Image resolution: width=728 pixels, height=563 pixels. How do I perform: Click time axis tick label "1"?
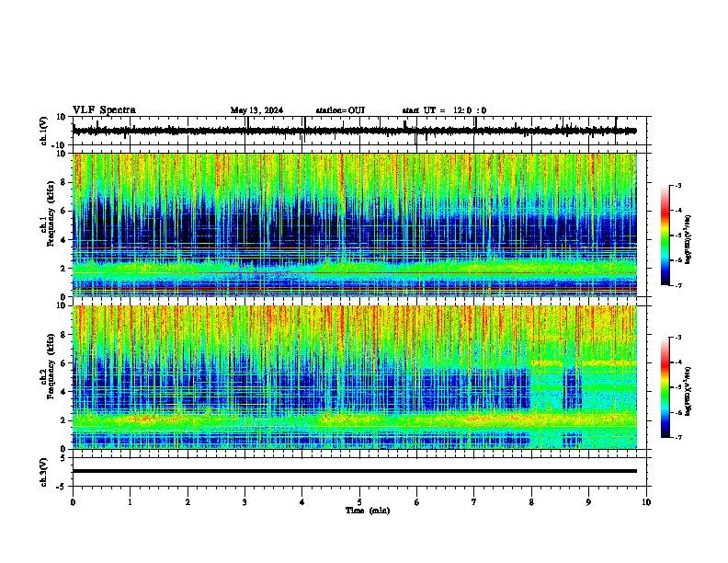[130, 502]
